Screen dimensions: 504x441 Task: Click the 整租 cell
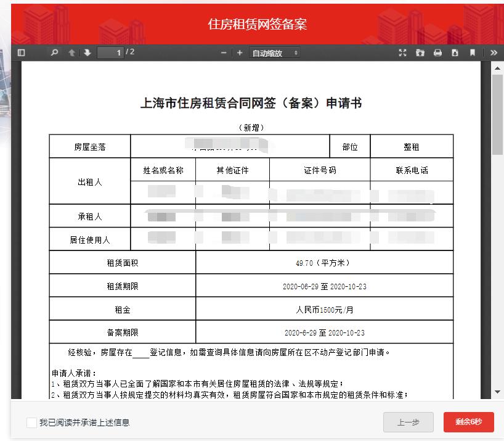tap(412, 147)
